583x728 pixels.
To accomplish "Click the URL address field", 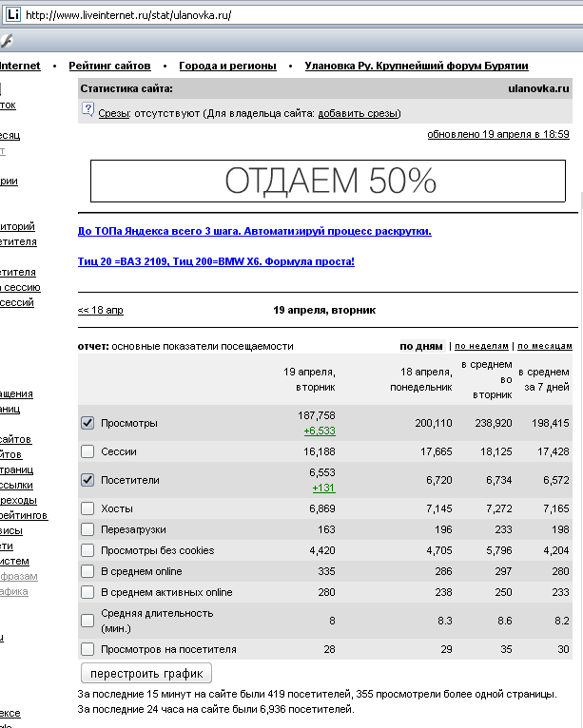I will (285, 15).
